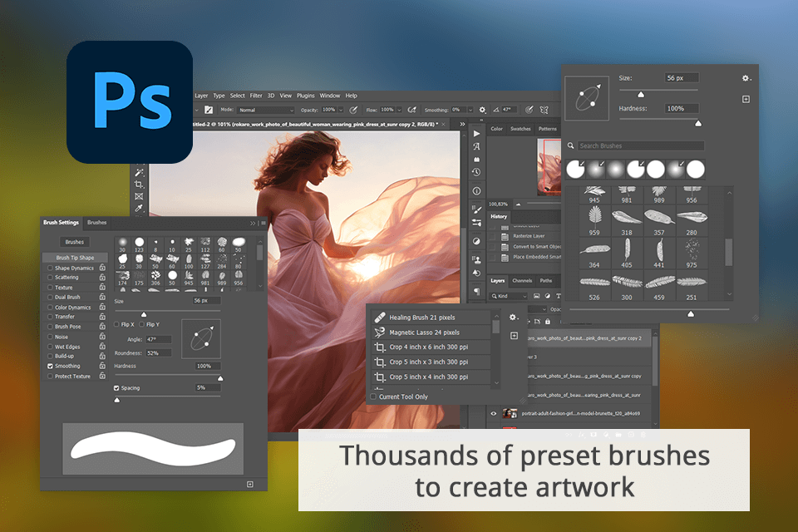Enable Texture checkbox in Brush Settings

point(50,287)
